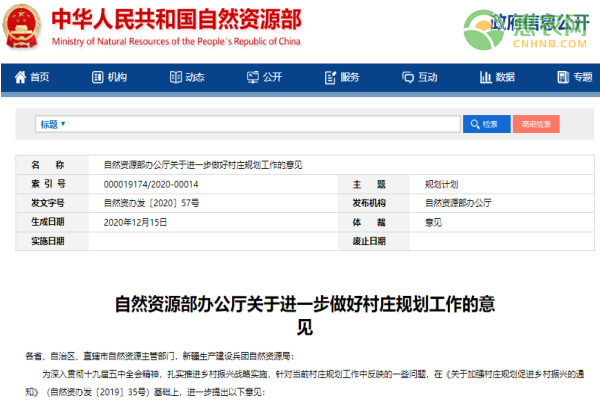The height and width of the screenshot is (400, 600).
Task: Open the 动态 menu item
Action: 187,77
